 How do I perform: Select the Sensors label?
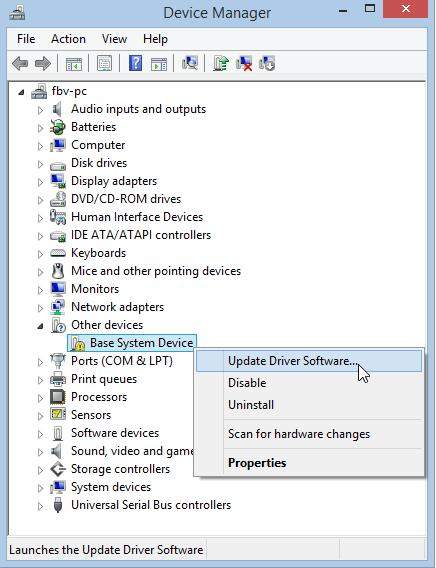pyautogui.click(x=91, y=415)
